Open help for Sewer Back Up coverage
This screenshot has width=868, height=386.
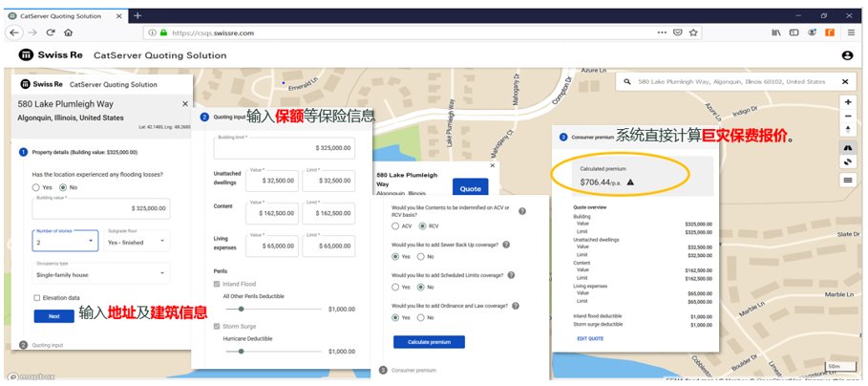[506, 245]
